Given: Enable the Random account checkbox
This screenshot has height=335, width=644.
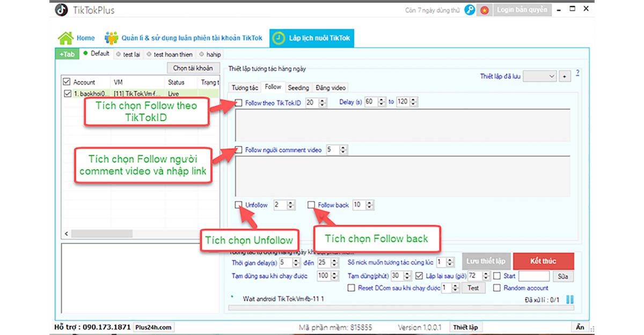Looking at the screenshot, I should [497, 288].
